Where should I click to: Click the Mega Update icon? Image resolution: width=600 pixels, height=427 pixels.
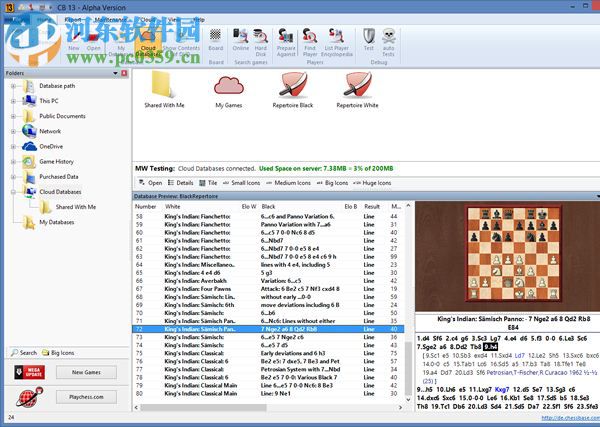(x=29, y=372)
